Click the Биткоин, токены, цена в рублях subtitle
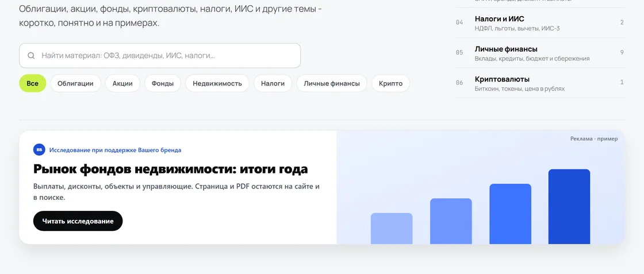This screenshot has width=644, height=274. (x=520, y=88)
